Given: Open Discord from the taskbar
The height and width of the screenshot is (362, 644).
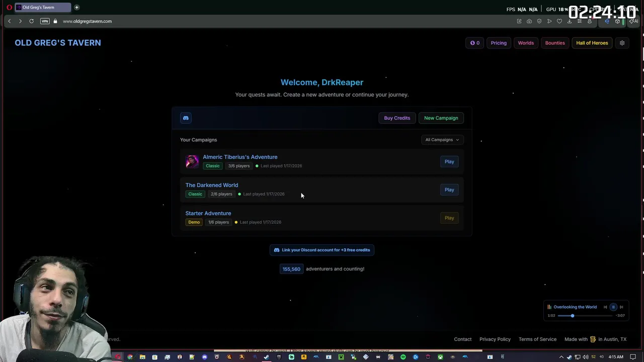Looking at the screenshot, I should 204,357.
